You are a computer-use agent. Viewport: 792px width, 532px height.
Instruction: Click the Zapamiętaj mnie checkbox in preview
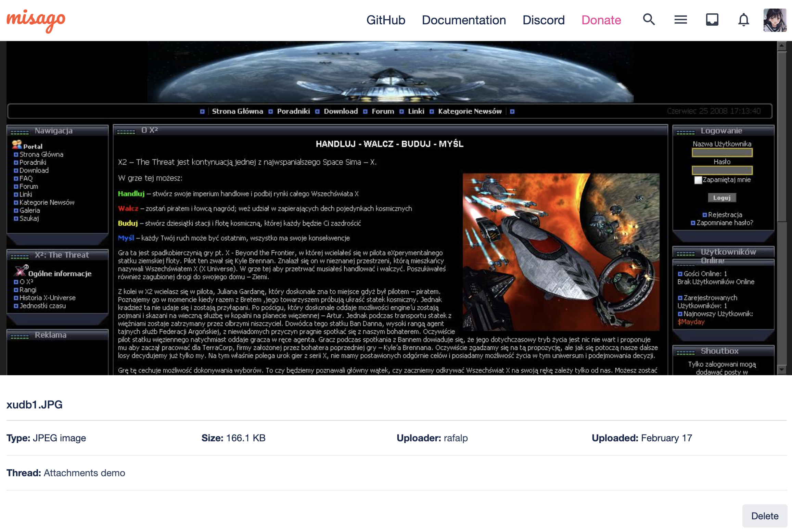click(698, 180)
